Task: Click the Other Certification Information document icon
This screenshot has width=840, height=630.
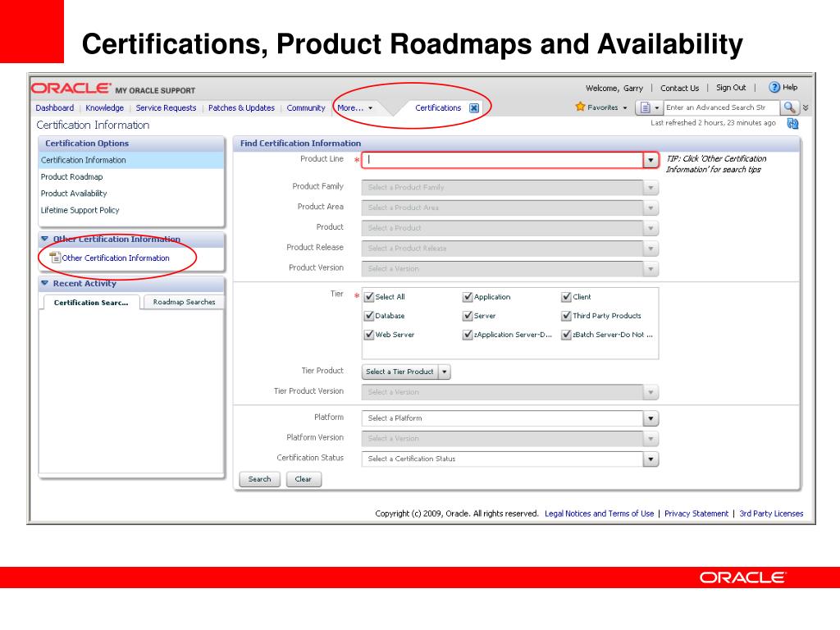Action: [55, 258]
